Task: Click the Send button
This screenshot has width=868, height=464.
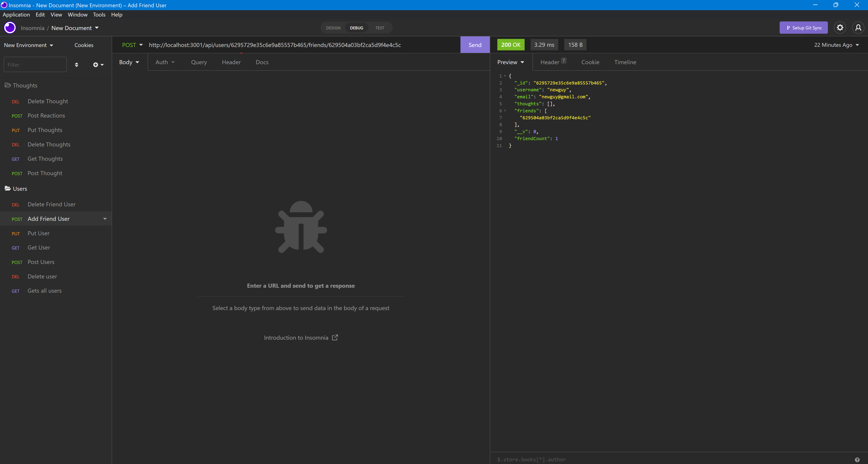Action: click(475, 45)
